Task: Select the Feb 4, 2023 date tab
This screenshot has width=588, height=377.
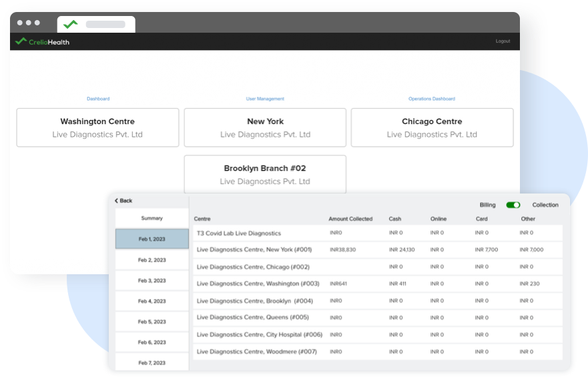Action: [152, 301]
